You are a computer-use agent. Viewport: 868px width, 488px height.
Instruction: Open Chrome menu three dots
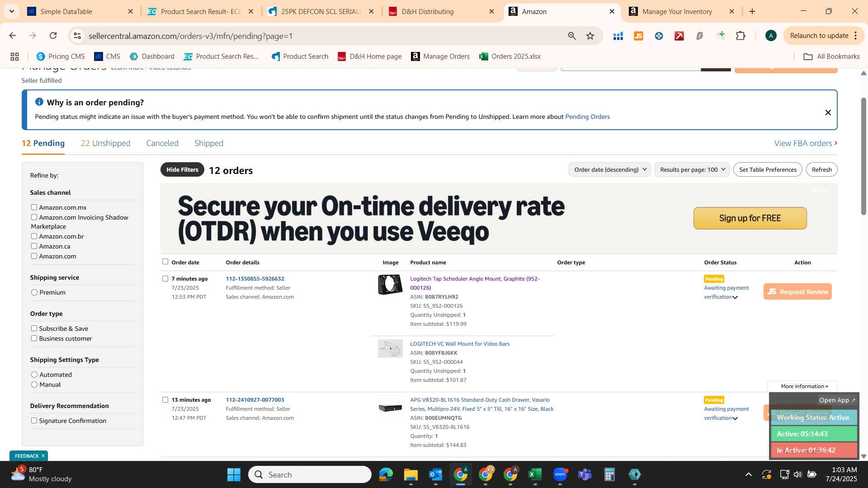pos(856,36)
